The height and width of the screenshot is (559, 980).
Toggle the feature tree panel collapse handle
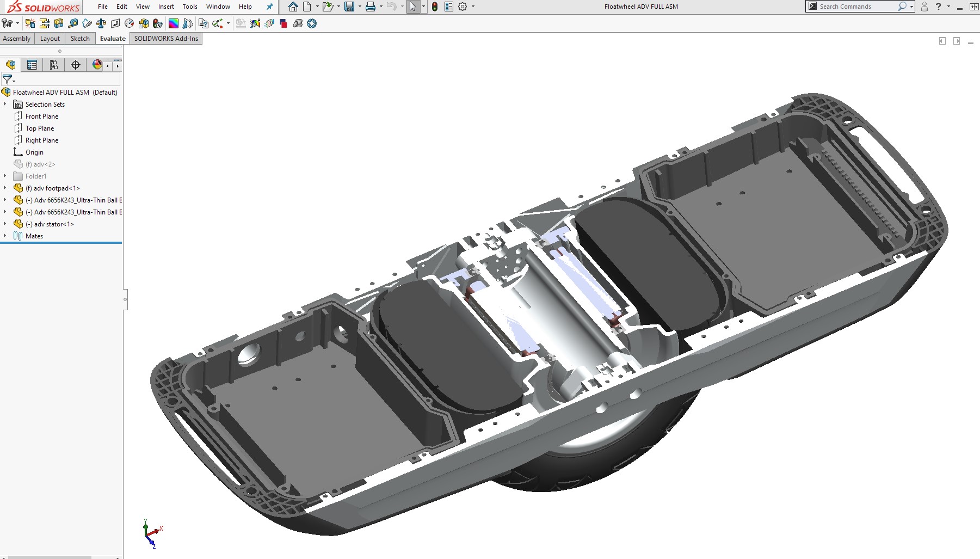[x=125, y=299]
